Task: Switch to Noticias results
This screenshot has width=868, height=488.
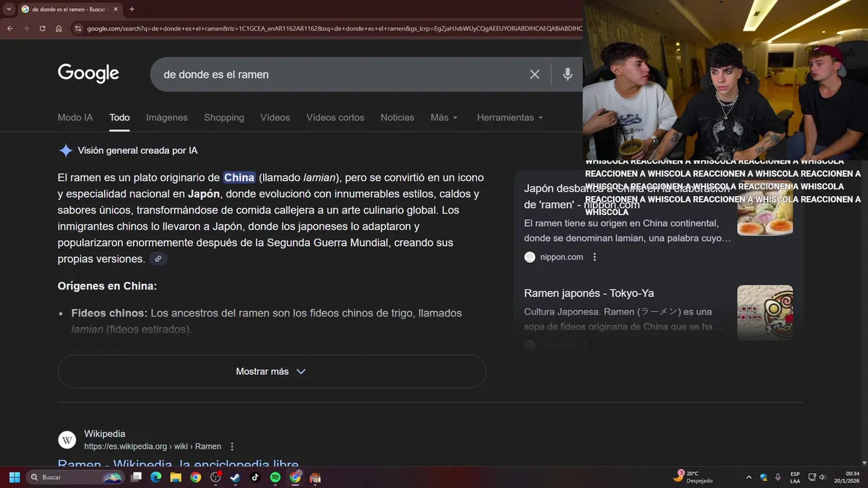Action: [x=397, y=117]
